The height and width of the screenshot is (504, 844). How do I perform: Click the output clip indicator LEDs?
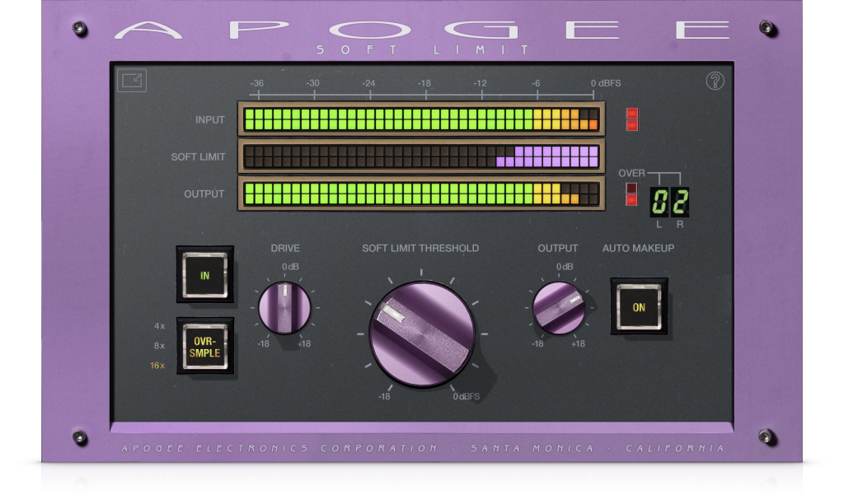tap(632, 194)
